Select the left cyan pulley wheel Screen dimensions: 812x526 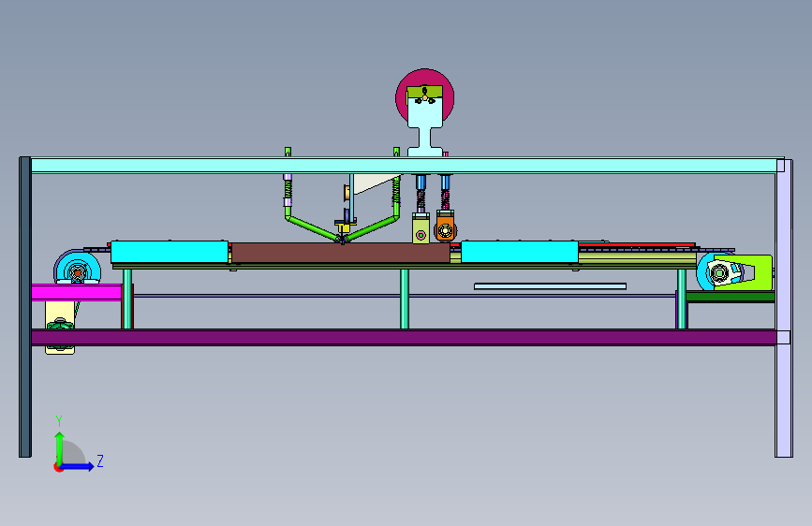(78, 268)
